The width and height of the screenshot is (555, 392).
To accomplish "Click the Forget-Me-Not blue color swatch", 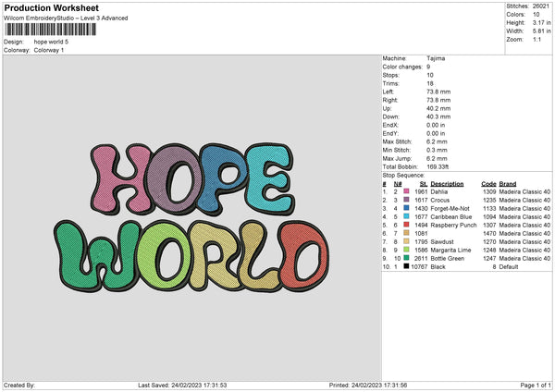I will [406, 208].
